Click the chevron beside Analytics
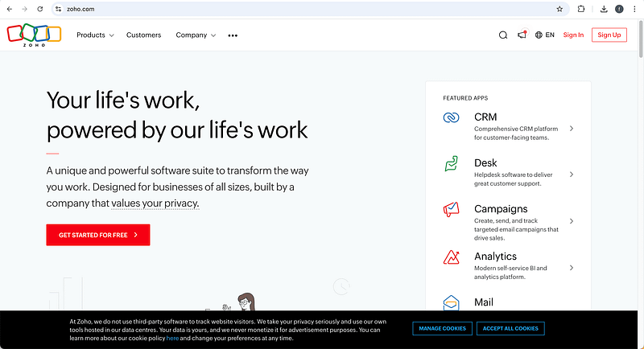Viewport: 644px width, 349px height. click(572, 268)
